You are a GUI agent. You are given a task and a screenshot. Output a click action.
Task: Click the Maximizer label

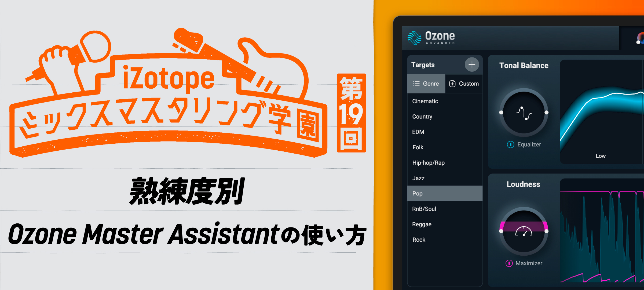click(x=529, y=263)
